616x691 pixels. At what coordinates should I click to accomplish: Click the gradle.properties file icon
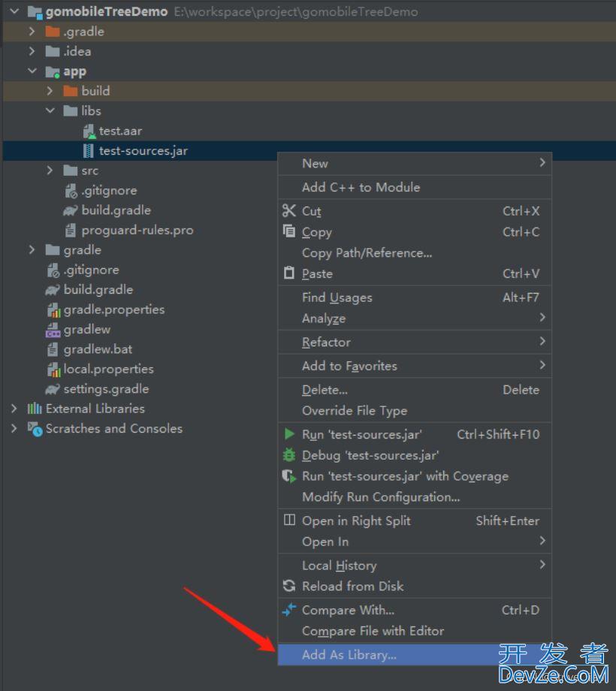click(x=53, y=309)
